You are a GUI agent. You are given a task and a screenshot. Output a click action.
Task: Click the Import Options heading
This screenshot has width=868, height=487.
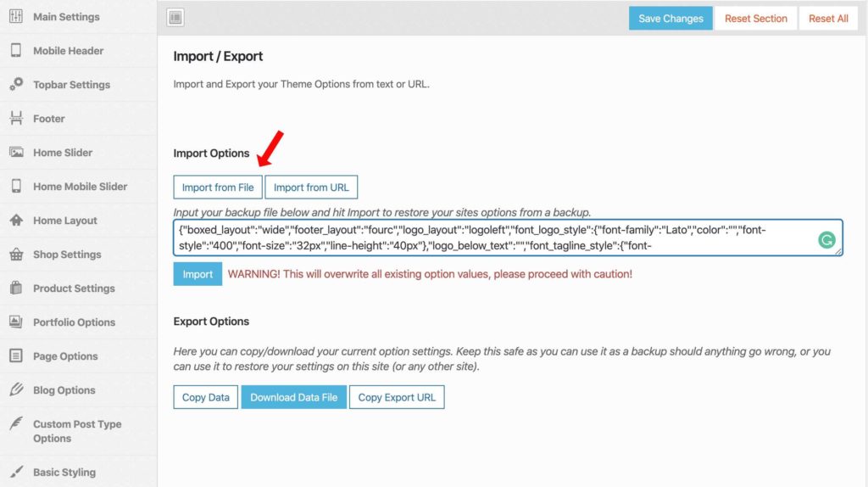(211, 154)
